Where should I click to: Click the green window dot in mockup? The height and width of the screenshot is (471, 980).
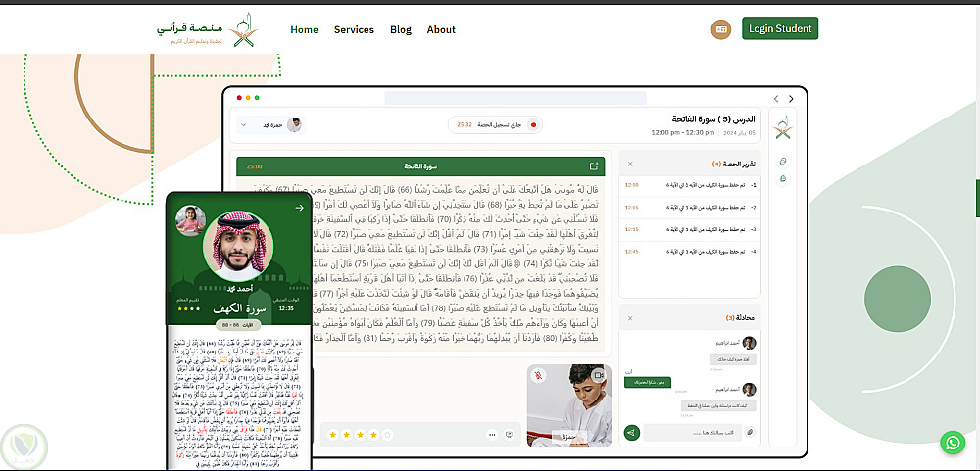(x=257, y=98)
